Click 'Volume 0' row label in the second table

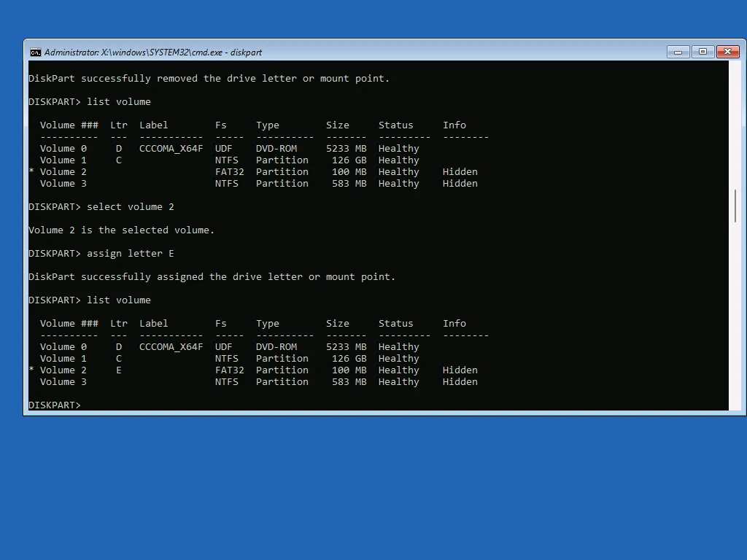[63, 346]
